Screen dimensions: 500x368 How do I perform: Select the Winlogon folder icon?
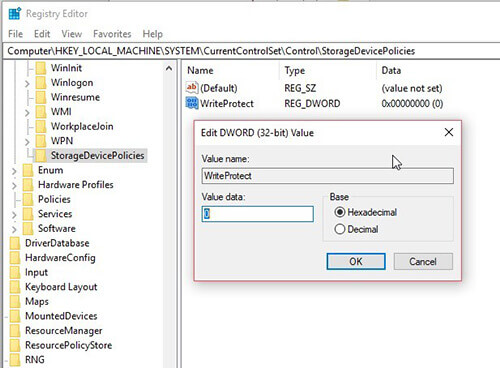tap(41, 83)
